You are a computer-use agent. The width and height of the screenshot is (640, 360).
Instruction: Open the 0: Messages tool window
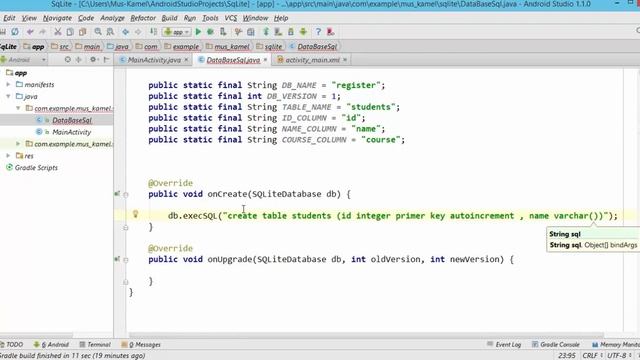(x=141, y=344)
